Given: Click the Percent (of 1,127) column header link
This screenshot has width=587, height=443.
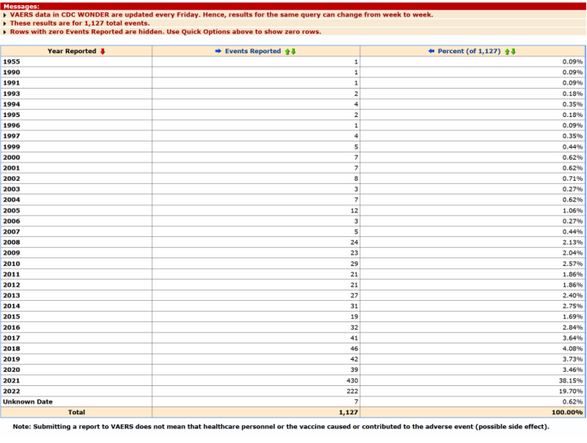Looking at the screenshot, I should pos(469,51).
